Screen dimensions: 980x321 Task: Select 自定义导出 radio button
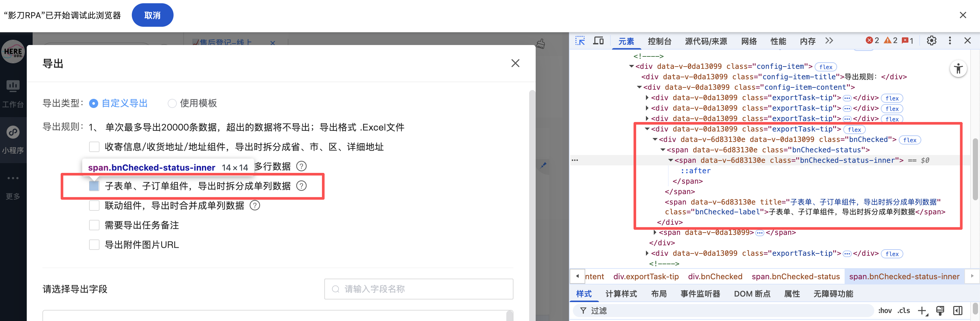(94, 103)
